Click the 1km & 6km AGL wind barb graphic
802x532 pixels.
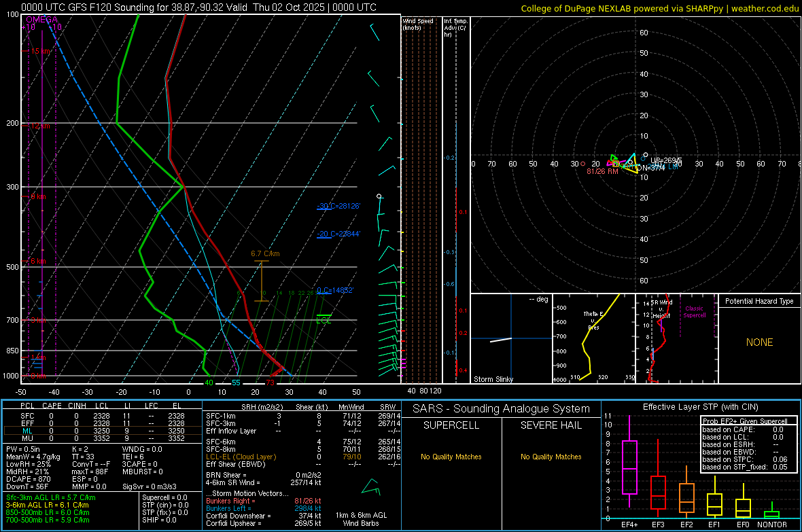tap(371, 487)
